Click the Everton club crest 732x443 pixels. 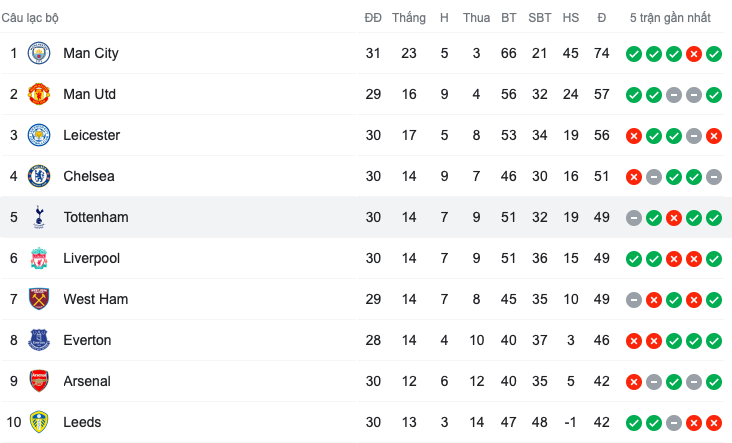click(x=39, y=340)
